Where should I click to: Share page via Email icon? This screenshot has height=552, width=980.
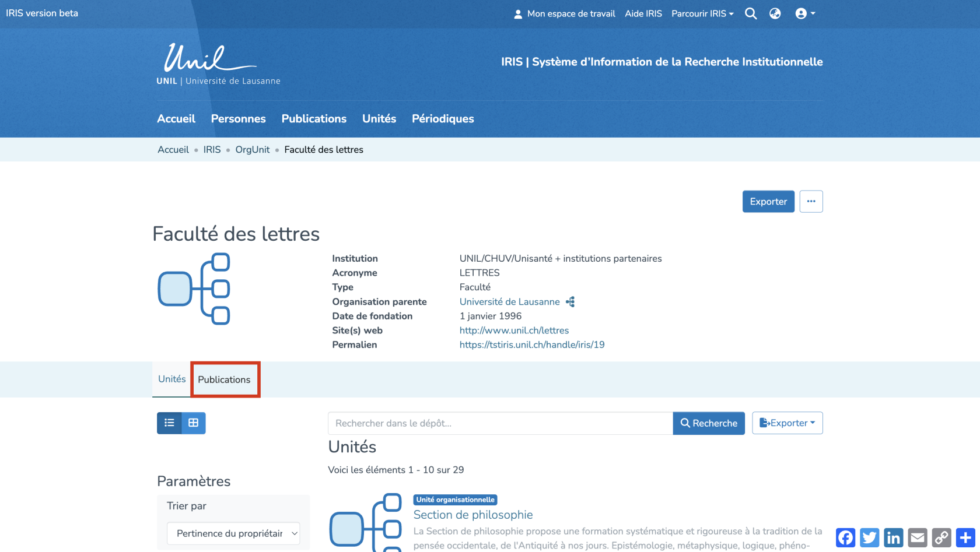[918, 537]
